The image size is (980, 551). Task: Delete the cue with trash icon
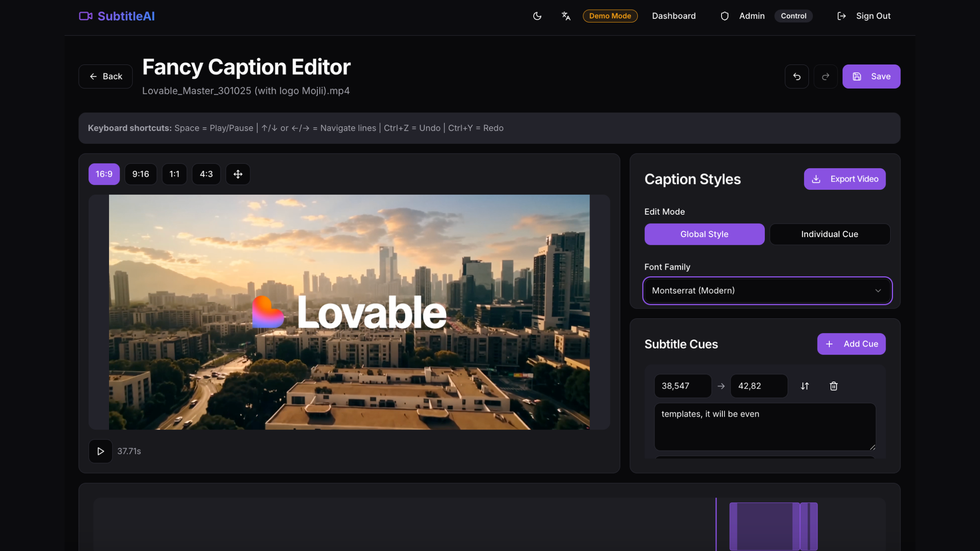(x=833, y=386)
